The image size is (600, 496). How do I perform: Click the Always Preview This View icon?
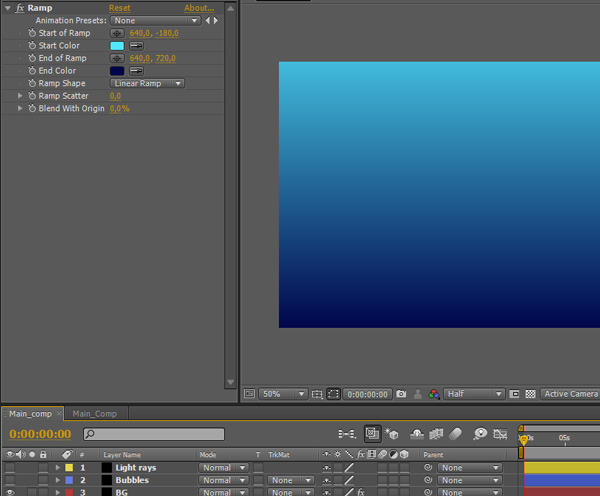pos(249,394)
